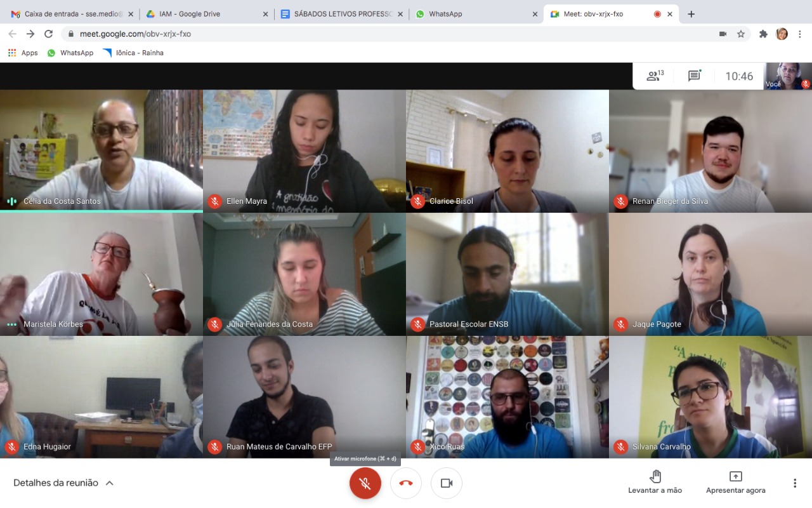Switch to the IAM - Google Drive tab
Image resolution: width=812 pixels, height=508 pixels.
[x=207, y=14]
